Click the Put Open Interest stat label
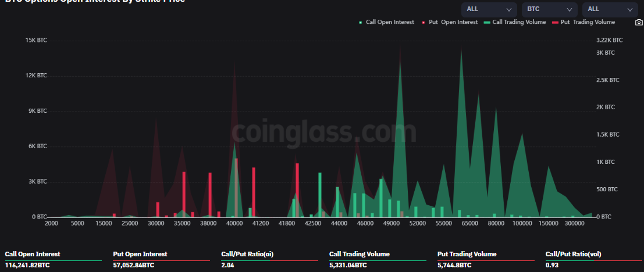644x272 pixels. click(140, 255)
